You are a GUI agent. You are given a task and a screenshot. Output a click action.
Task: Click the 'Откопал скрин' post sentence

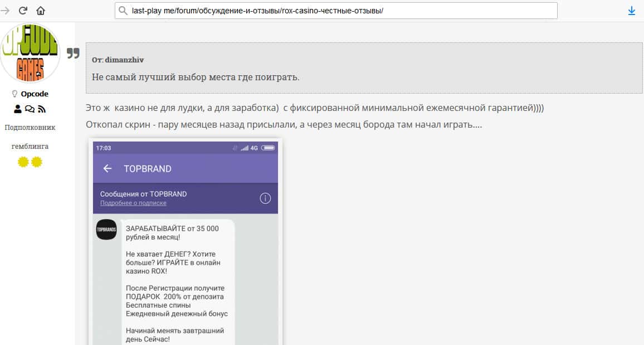[x=284, y=124]
